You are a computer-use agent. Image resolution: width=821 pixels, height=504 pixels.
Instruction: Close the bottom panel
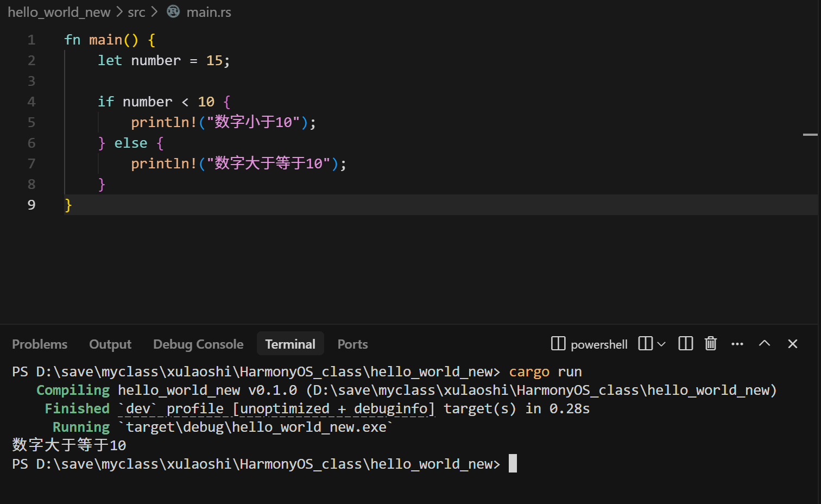click(793, 344)
